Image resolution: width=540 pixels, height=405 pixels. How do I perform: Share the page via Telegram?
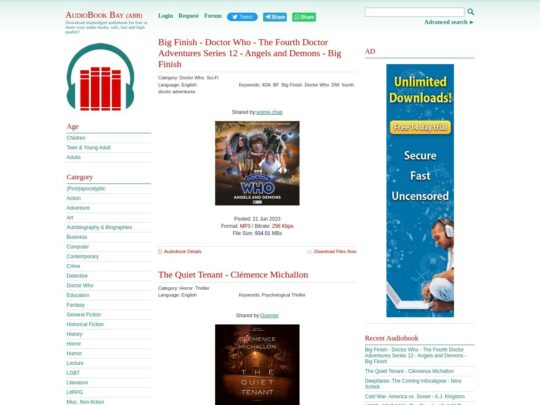275,17
